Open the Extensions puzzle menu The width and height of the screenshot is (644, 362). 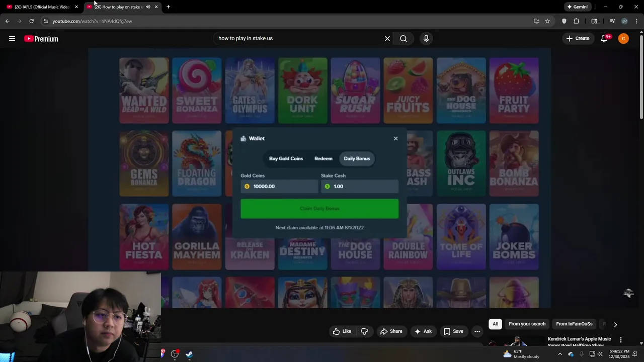click(577, 21)
